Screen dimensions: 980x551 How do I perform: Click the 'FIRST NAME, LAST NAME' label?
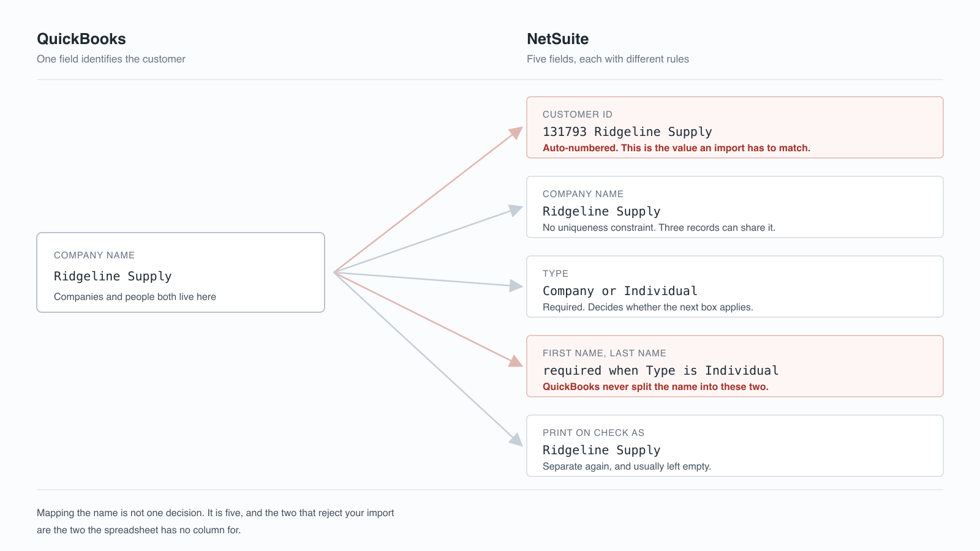pyautogui.click(x=605, y=353)
